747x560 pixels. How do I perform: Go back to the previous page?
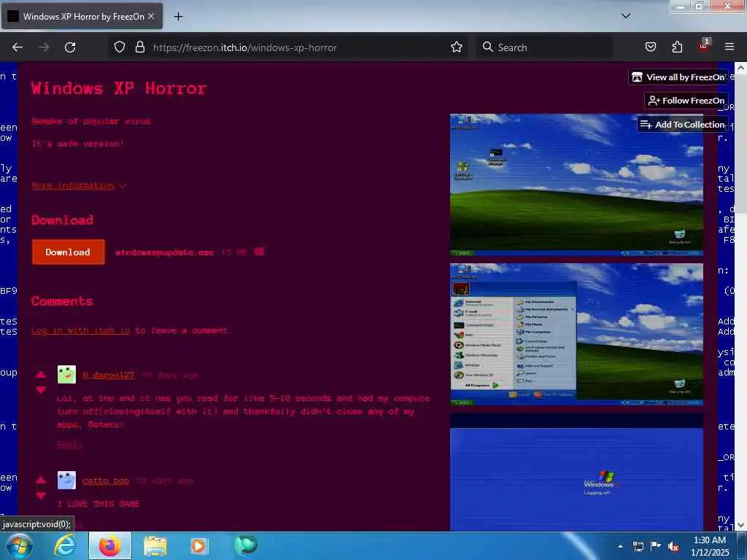tap(18, 47)
